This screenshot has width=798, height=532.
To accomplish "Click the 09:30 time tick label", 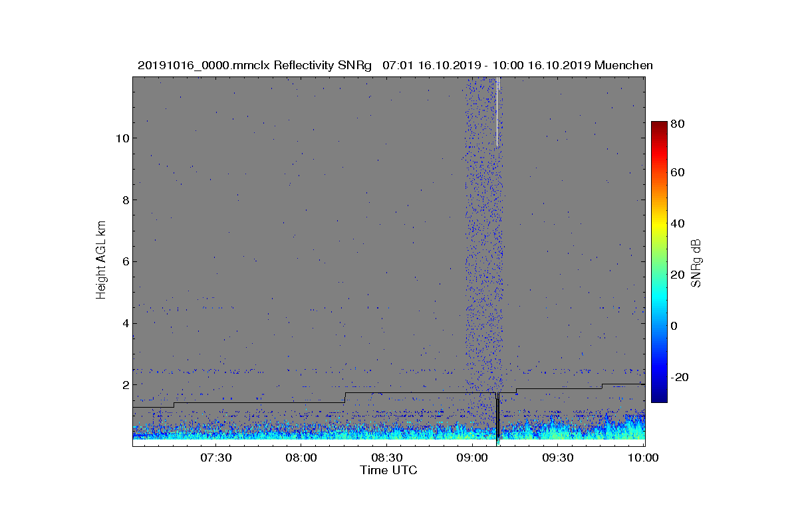I will (x=558, y=458).
